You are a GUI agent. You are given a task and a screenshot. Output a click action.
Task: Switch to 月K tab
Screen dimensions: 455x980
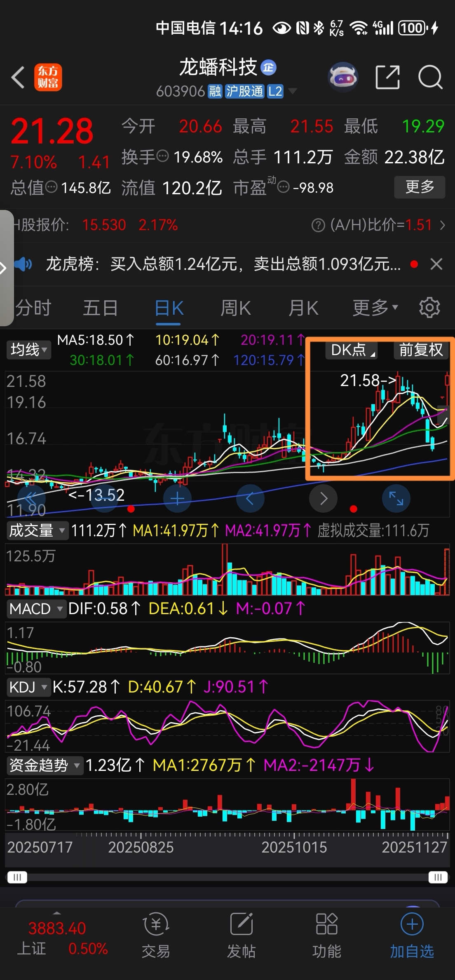click(303, 308)
